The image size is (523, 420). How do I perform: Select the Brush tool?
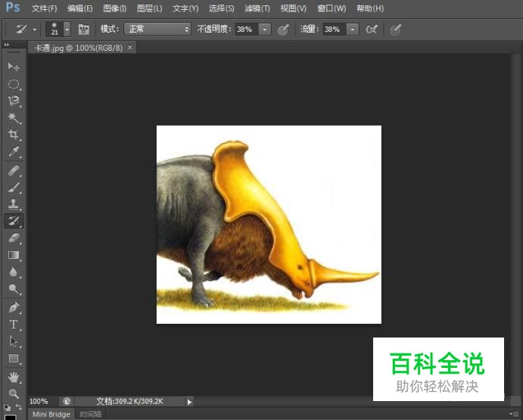point(14,188)
